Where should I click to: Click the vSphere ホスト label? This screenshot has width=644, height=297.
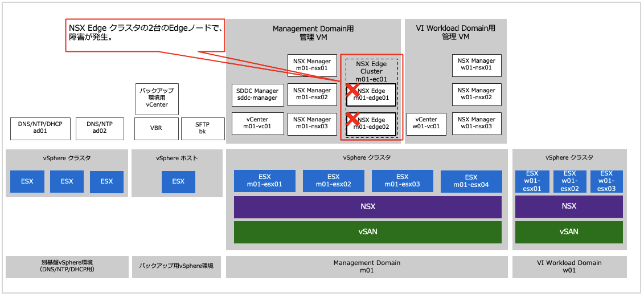point(178,157)
